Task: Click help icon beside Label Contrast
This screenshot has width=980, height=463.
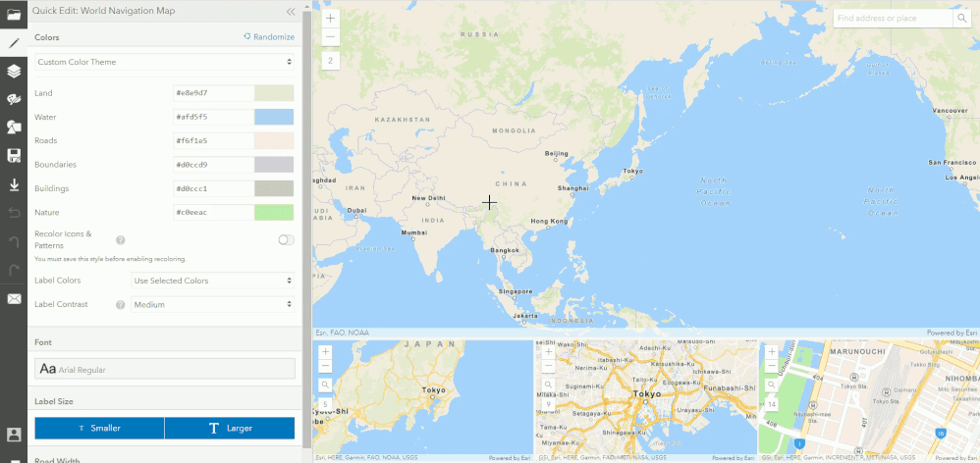Action: (121, 304)
